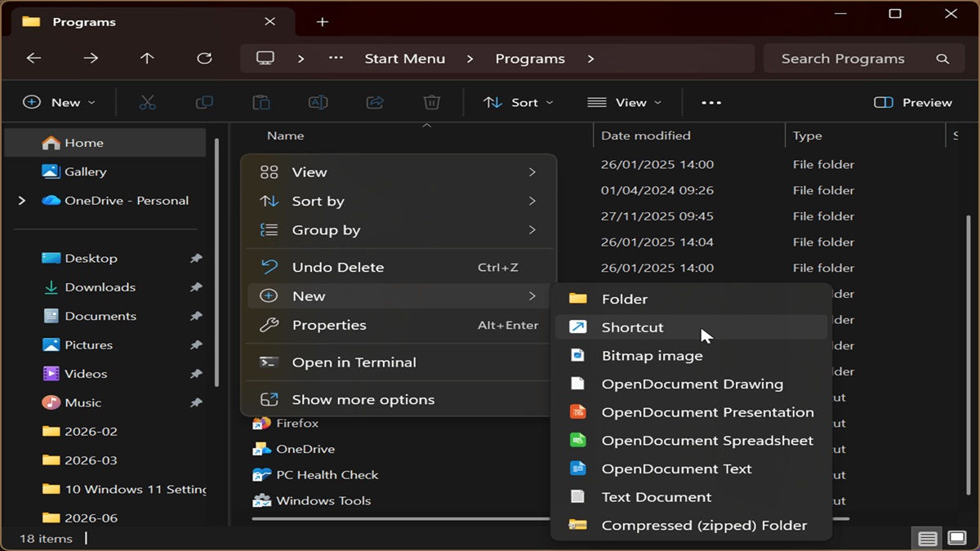Sort by Date modified column header
The width and height of the screenshot is (980, 551).
646,136
